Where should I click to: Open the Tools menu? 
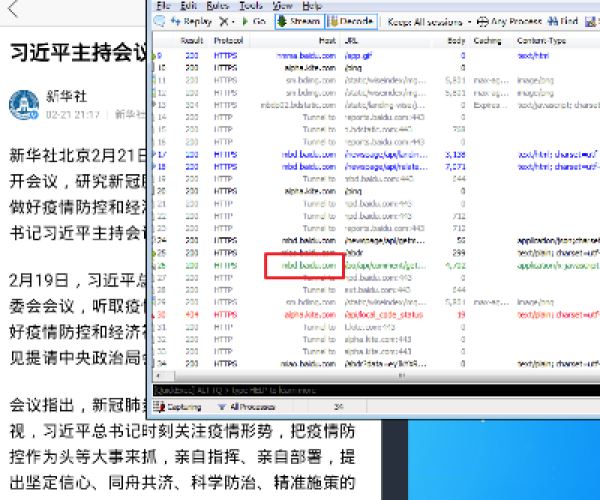[251, 6]
